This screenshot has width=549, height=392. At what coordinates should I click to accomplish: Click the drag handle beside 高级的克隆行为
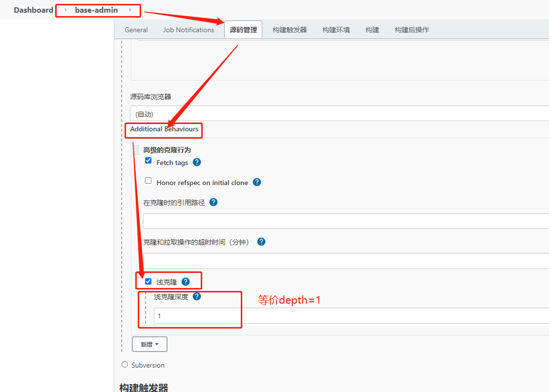pyautogui.click(x=136, y=150)
